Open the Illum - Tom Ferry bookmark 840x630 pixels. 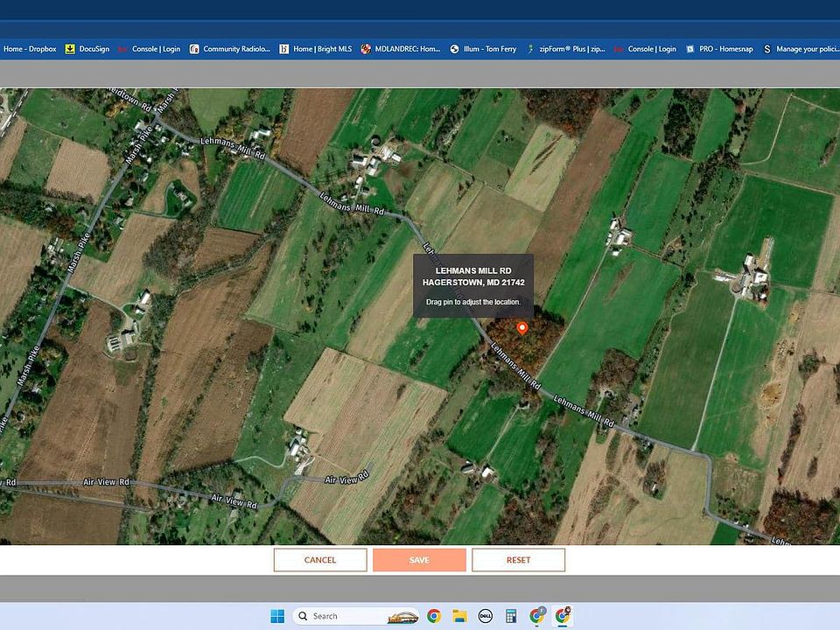[x=483, y=49]
